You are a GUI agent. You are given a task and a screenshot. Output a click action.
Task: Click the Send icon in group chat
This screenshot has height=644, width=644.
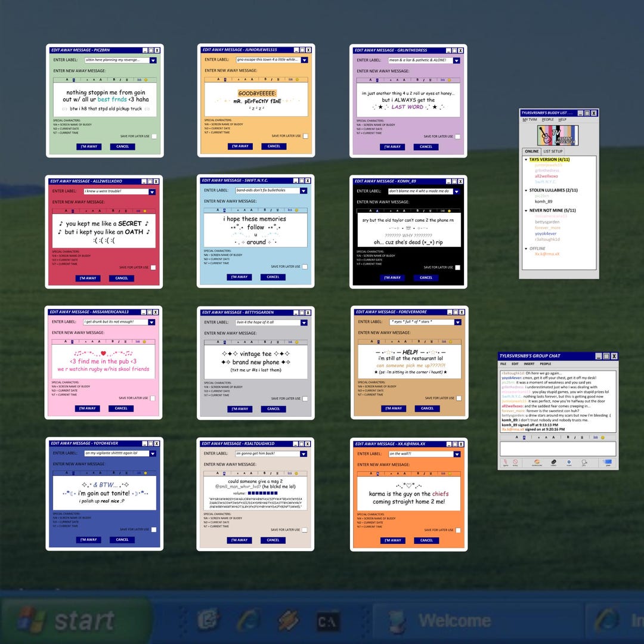608,463
